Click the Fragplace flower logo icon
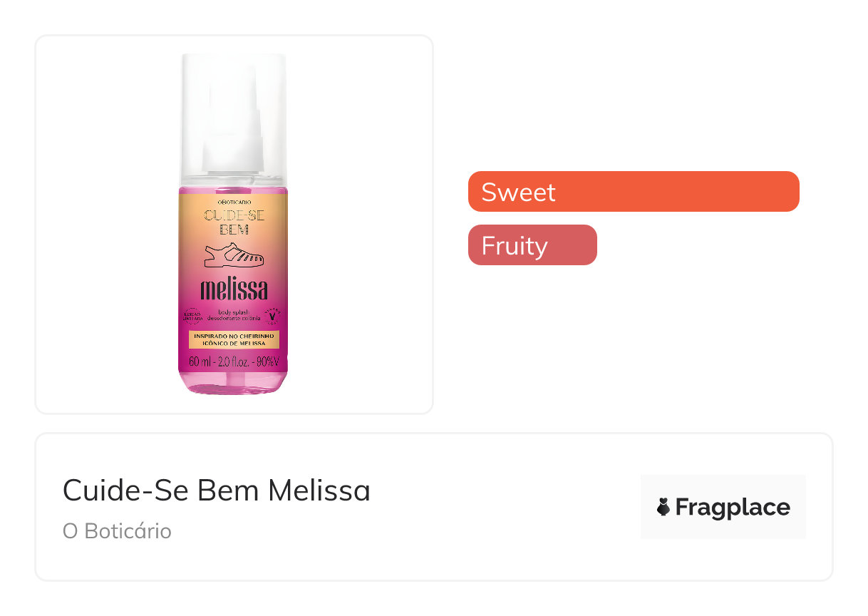The image size is (868, 616). [x=663, y=507]
